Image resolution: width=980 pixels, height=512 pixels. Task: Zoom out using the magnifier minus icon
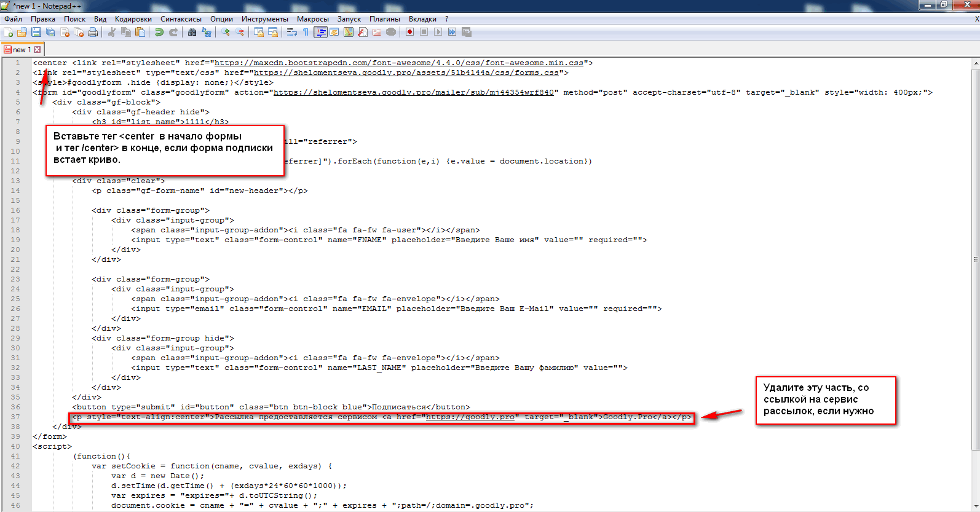(x=240, y=32)
